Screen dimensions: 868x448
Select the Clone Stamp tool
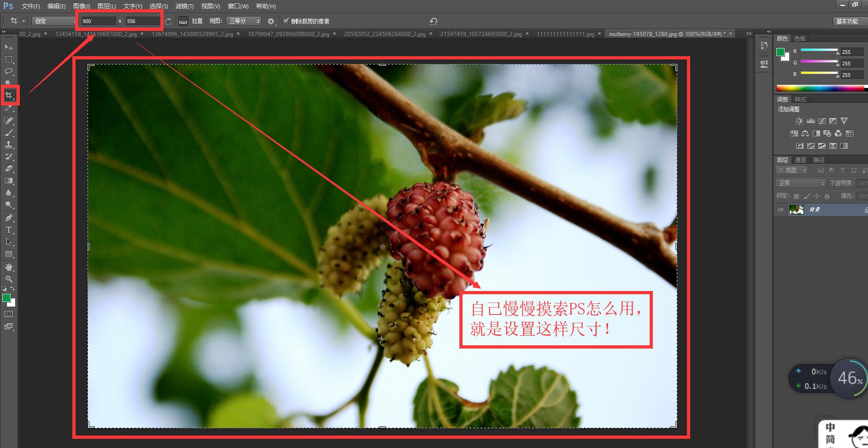tap(9, 145)
